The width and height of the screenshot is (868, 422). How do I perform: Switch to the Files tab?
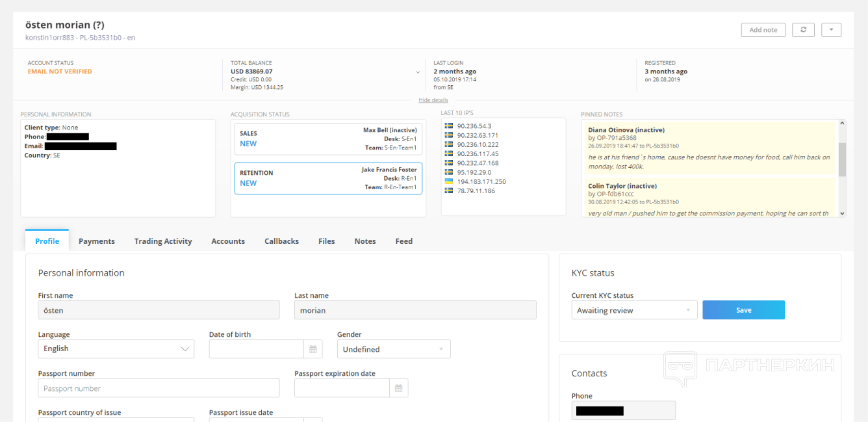coord(327,241)
